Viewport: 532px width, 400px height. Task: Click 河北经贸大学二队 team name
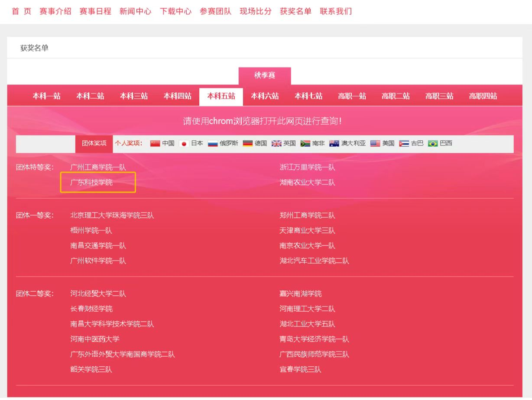pyautogui.click(x=98, y=294)
